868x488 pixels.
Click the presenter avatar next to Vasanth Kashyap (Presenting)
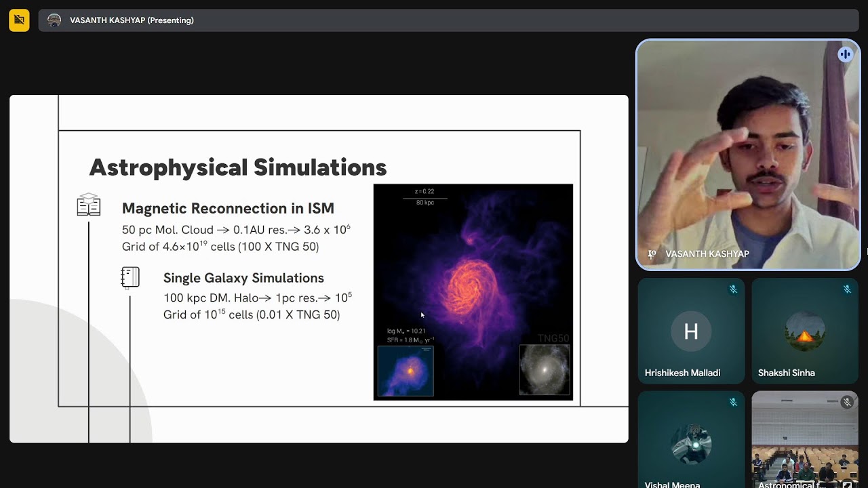54,20
